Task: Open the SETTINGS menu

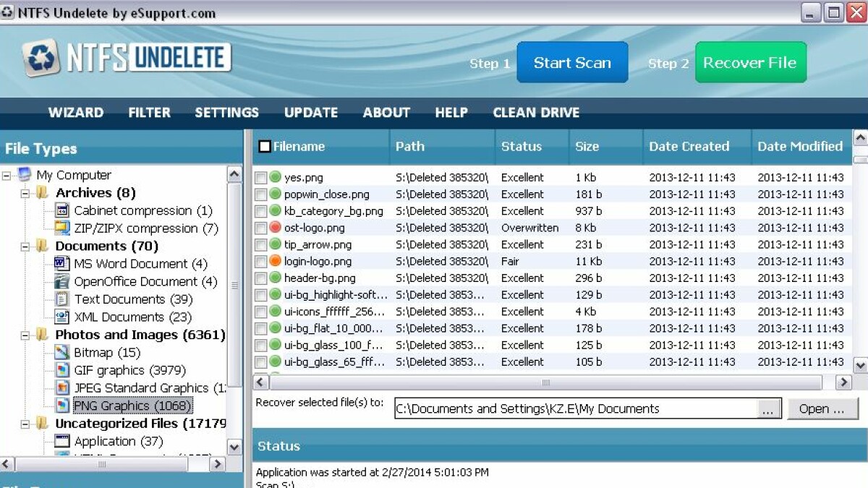Action: 226,113
